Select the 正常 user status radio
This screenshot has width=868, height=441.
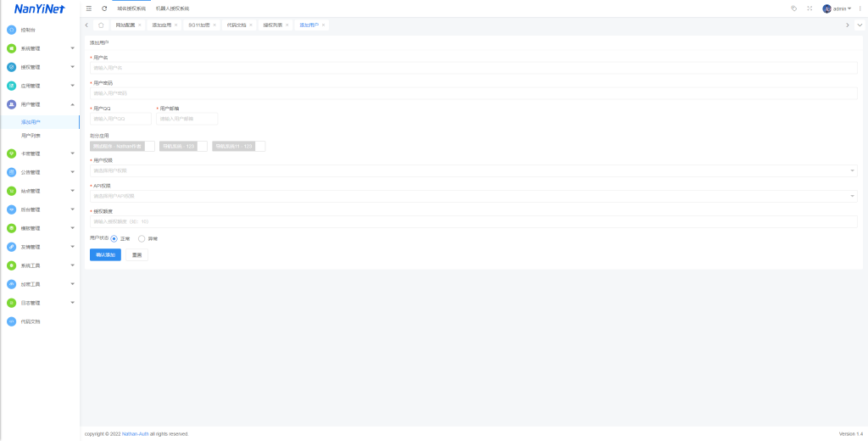(114, 238)
